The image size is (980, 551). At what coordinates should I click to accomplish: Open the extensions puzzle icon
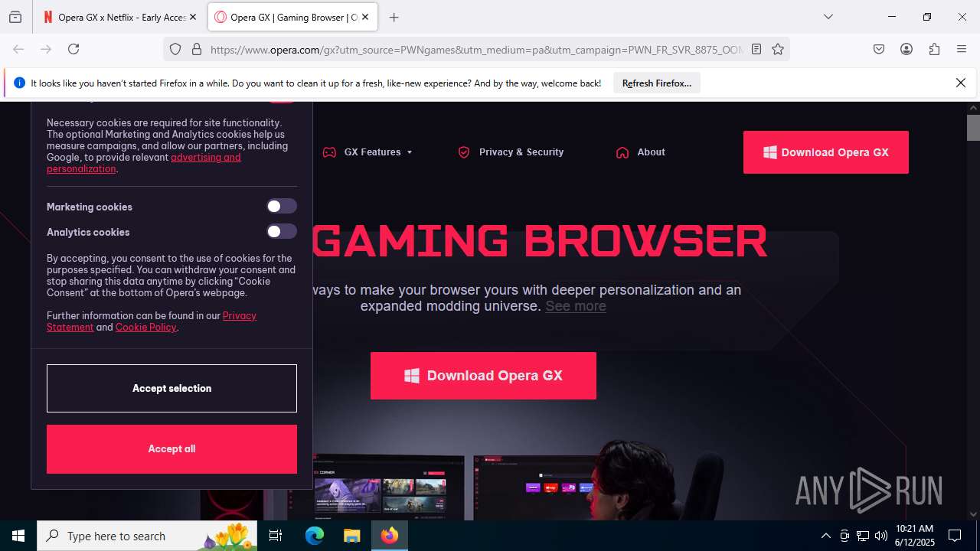point(934,49)
